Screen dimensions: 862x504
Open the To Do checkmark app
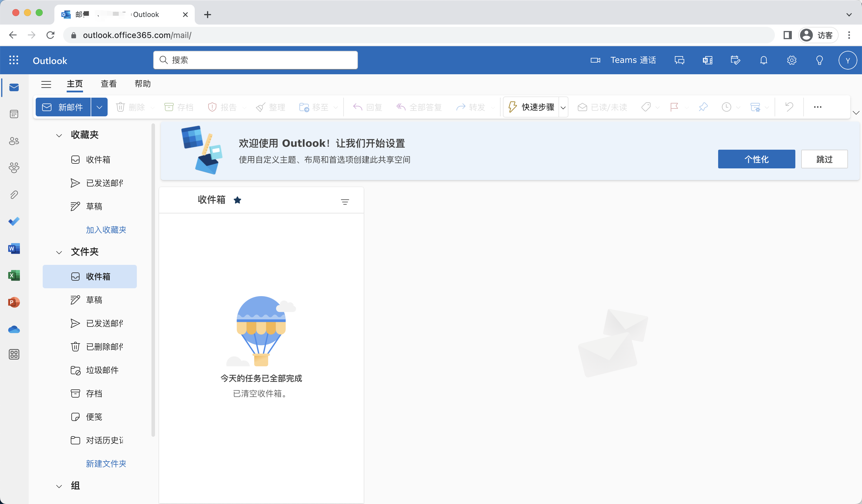click(14, 222)
